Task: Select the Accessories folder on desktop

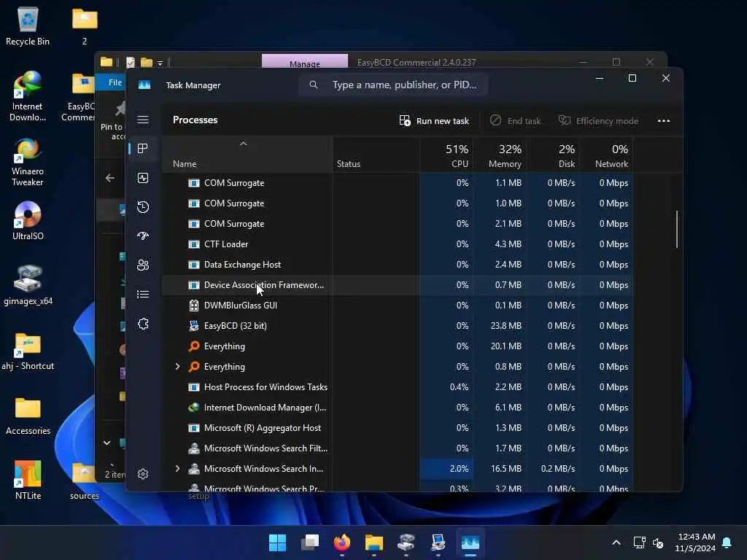Action: [28, 416]
